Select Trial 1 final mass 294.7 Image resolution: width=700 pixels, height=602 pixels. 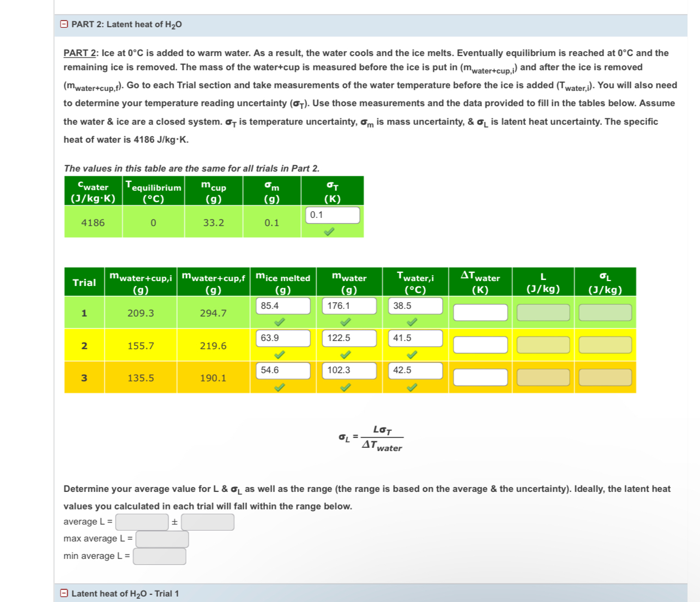click(x=213, y=313)
